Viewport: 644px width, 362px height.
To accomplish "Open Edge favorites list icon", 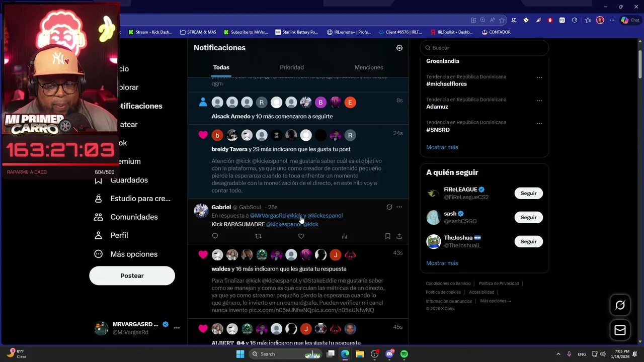I will pyautogui.click(x=588, y=20).
